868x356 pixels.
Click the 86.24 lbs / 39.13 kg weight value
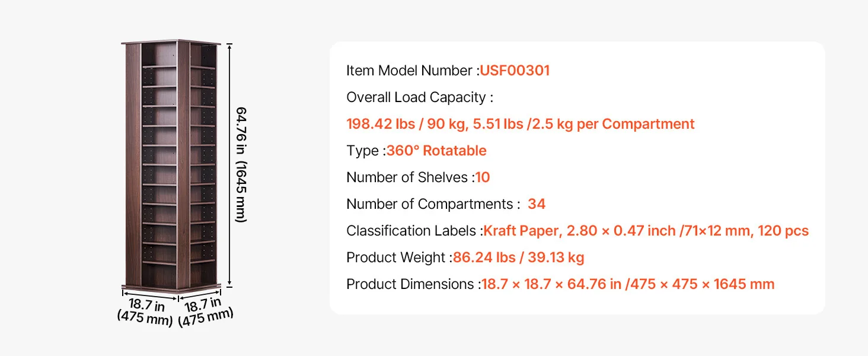[x=518, y=258]
